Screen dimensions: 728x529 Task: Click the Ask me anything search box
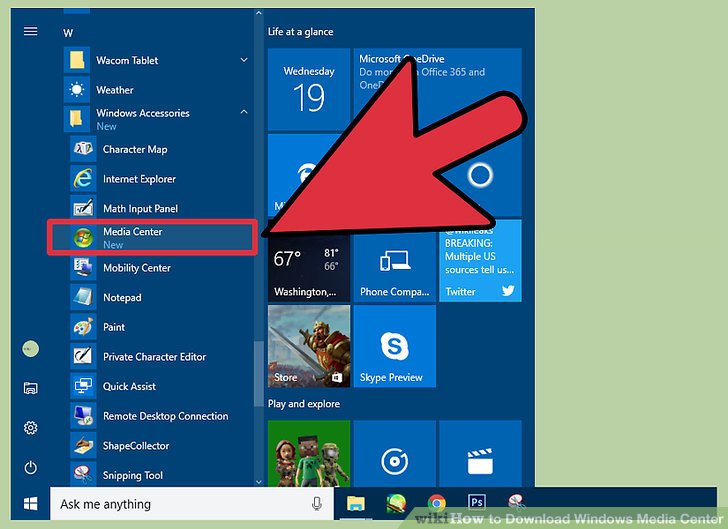coord(191,503)
